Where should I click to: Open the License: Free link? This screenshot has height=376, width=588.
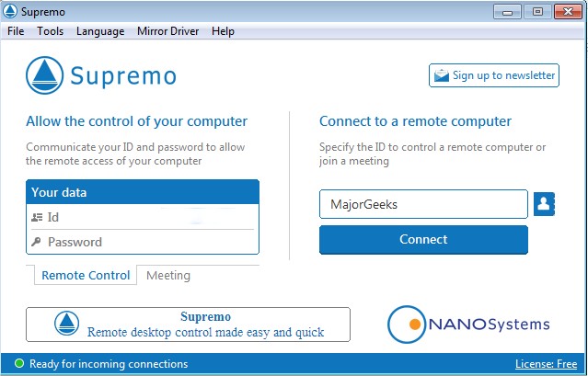(547, 364)
